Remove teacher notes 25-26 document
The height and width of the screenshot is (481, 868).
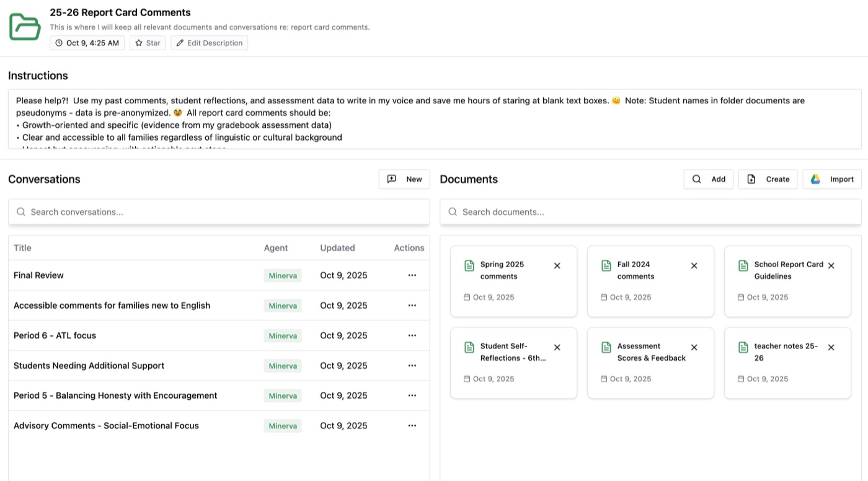pos(831,347)
